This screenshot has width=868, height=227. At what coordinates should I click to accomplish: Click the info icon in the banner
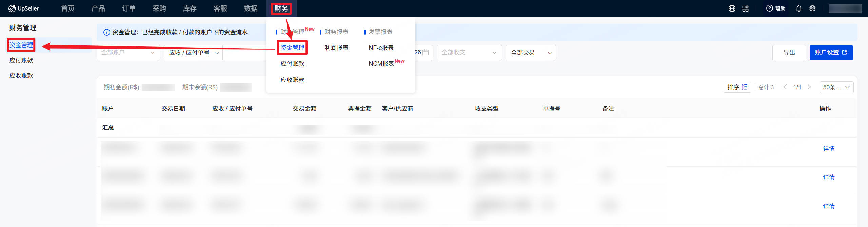pos(106,32)
